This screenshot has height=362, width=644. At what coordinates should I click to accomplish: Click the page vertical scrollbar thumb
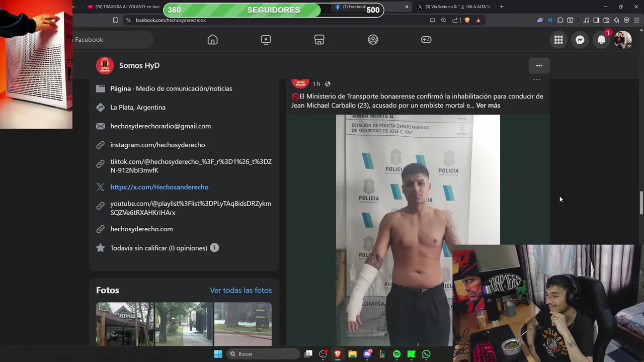tap(641, 203)
